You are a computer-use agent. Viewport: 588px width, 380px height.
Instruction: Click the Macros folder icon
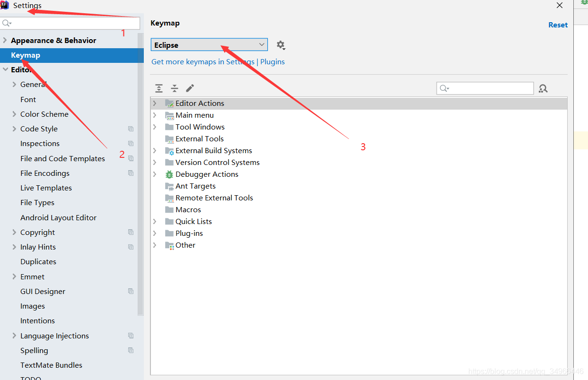click(x=169, y=210)
